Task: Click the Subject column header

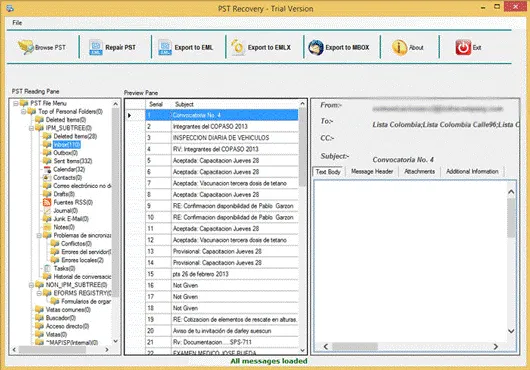Action: point(235,104)
